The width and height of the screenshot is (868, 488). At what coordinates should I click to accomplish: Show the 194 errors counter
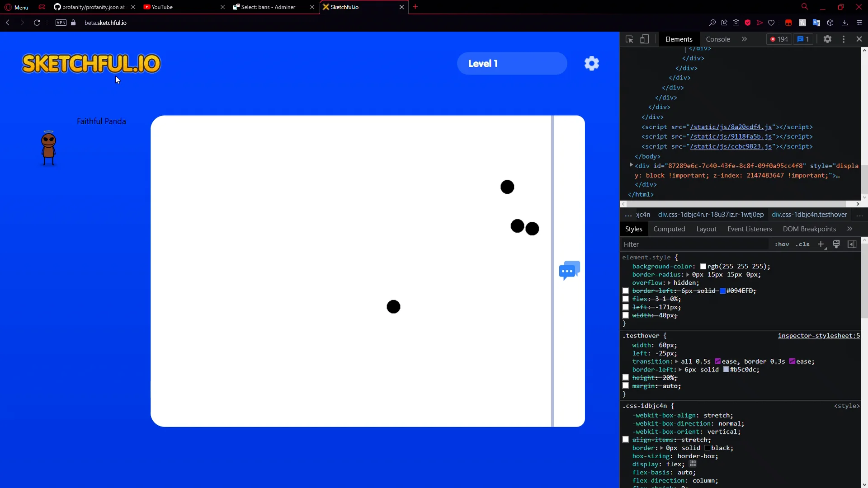(x=779, y=39)
